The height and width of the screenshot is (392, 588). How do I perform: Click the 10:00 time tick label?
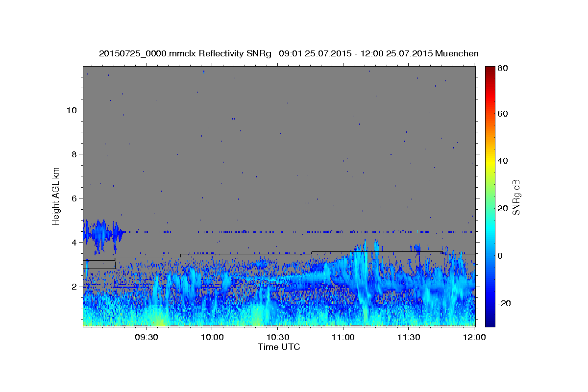click(213, 337)
